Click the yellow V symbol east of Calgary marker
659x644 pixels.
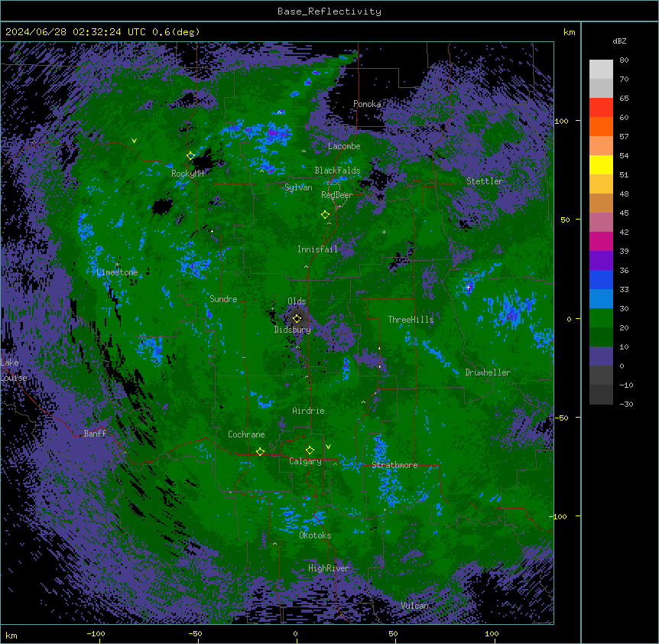[x=328, y=447]
